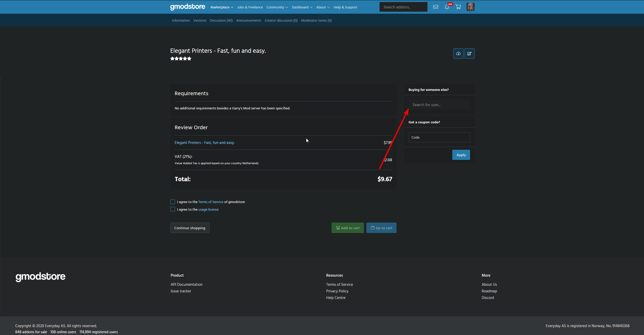Focus the coupon Code input field
This screenshot has height=335, width=644.
coord(439,137)
